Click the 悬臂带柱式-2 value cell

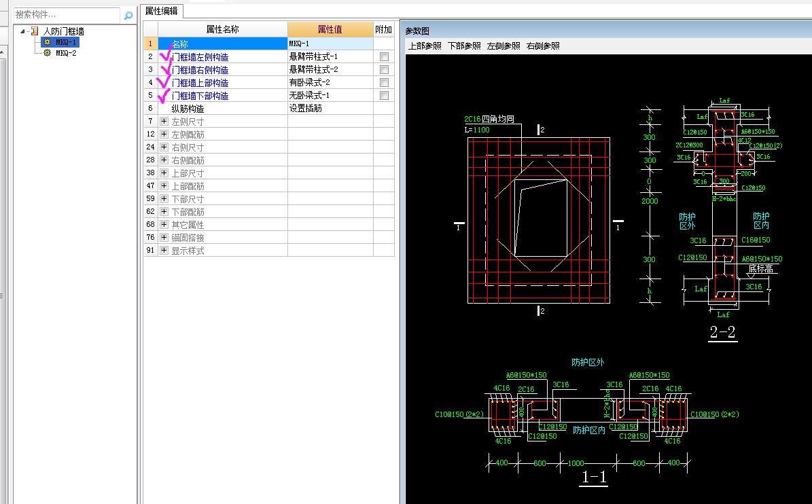coord(330,69)
